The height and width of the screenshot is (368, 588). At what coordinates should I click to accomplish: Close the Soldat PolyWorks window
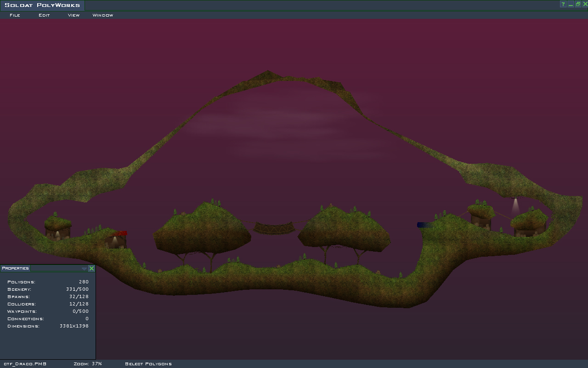tap(585, 4)
